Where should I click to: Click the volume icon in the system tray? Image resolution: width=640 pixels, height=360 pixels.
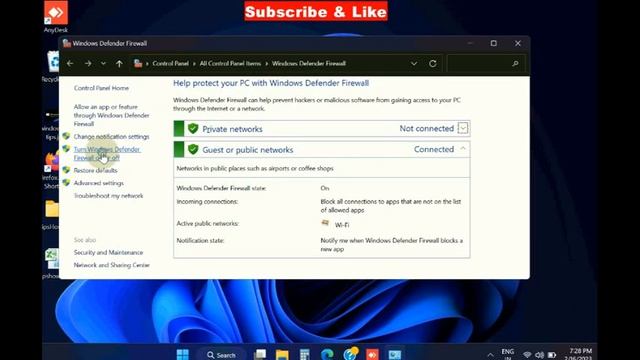coord(540,355)
